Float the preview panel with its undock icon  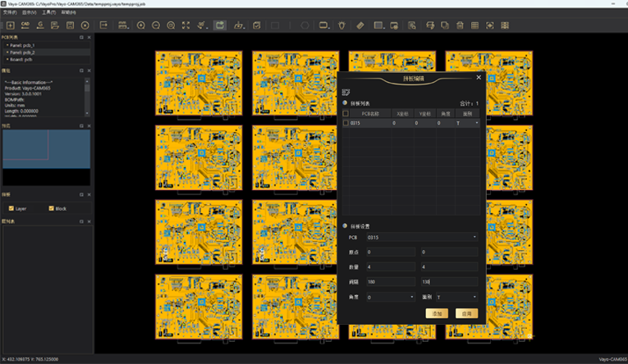pos(82,126)
